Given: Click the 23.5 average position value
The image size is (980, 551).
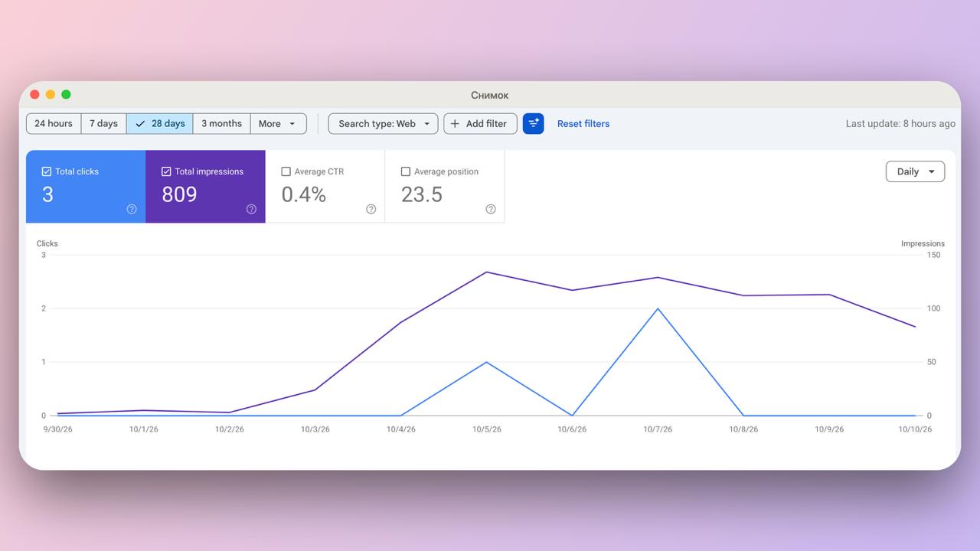Looking at the screenshot, I should point(422,194).
